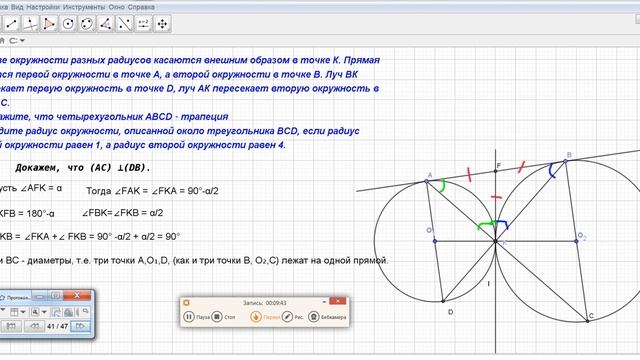The width and height of the screenshot is (640, 360).
Task: Click point F on the tangent line
Action: 496,171
